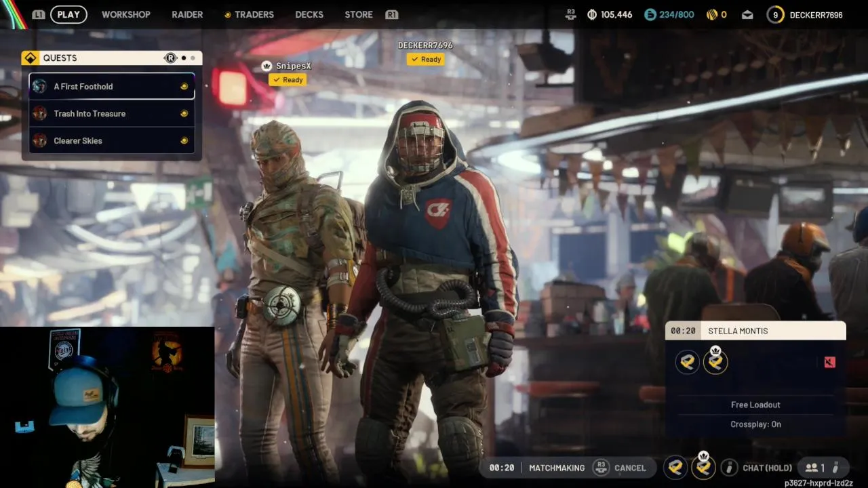Click the R stick icon in Quests header
The width and height of the screenshot is (868, 488).
click(171, 58)
